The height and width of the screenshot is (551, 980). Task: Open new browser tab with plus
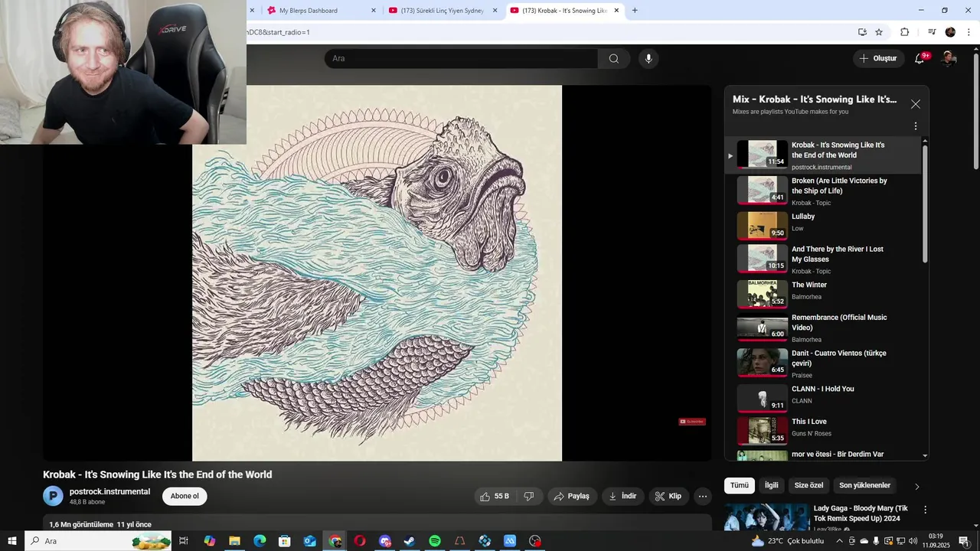pos(635,11)
